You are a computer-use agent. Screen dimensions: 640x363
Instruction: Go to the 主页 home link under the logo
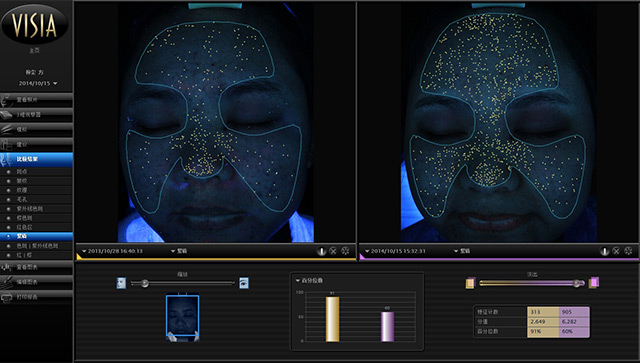pos(34,51)
